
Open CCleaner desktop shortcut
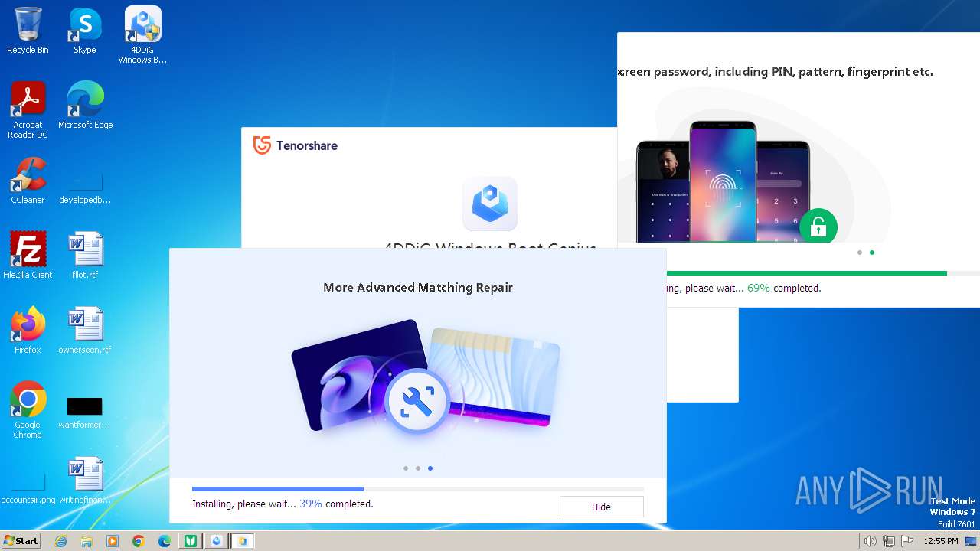(x=28, y=180)
